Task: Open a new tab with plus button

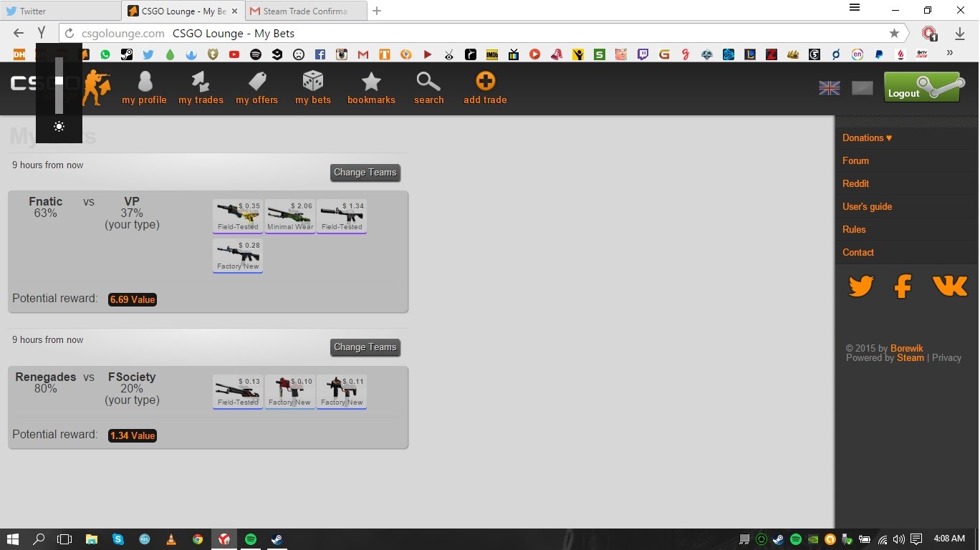Action: tap(377, 11)
